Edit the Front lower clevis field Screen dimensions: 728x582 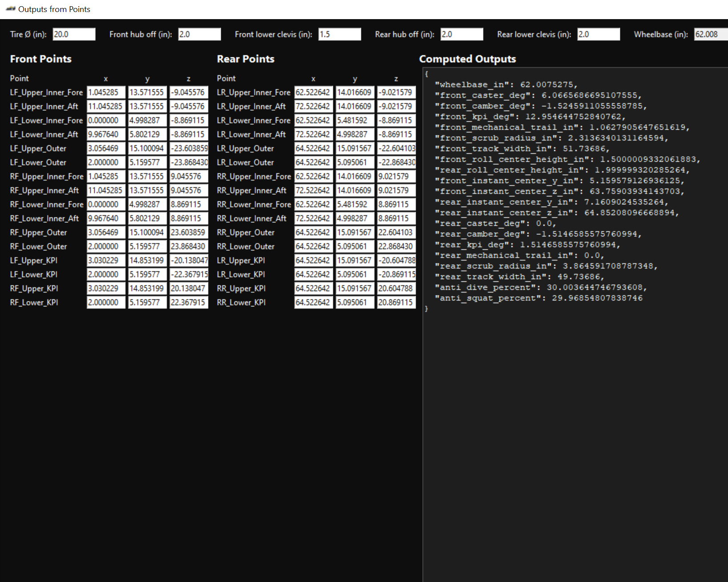(x=340, y=34)
